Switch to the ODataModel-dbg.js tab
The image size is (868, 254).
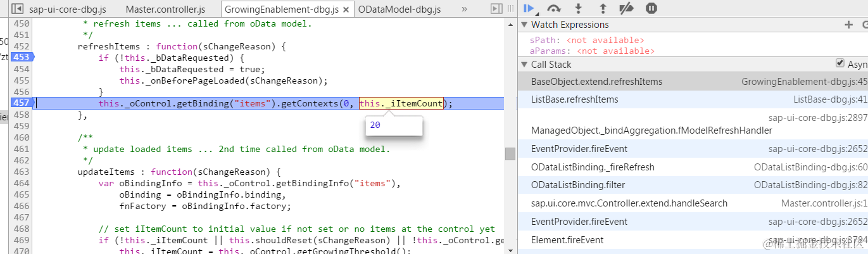[399, 10]
